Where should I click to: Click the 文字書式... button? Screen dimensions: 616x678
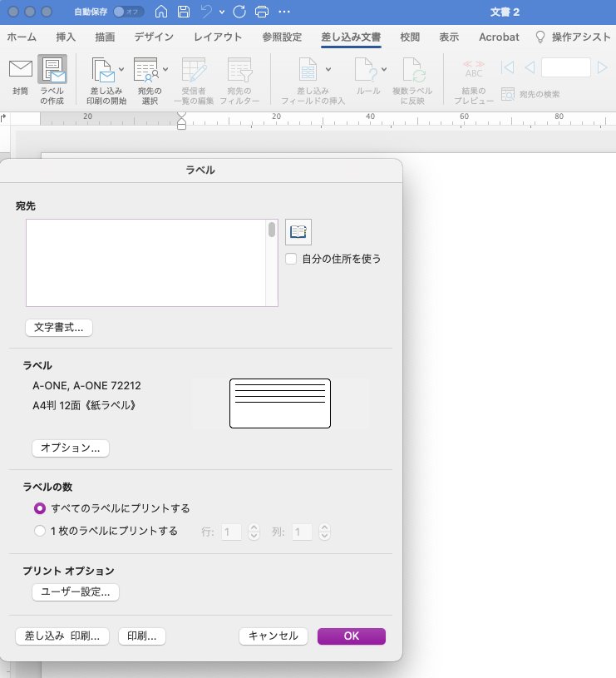coord(59,327)
